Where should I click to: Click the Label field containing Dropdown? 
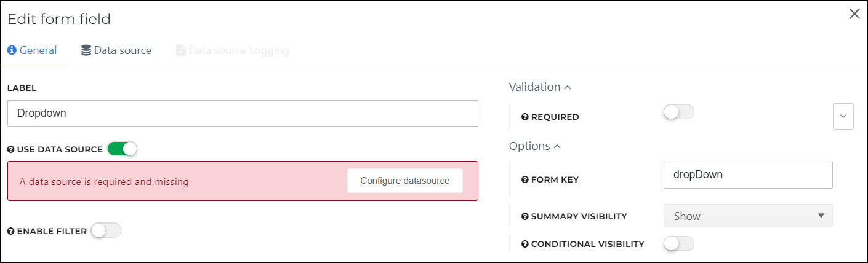[x=243, y=114]
